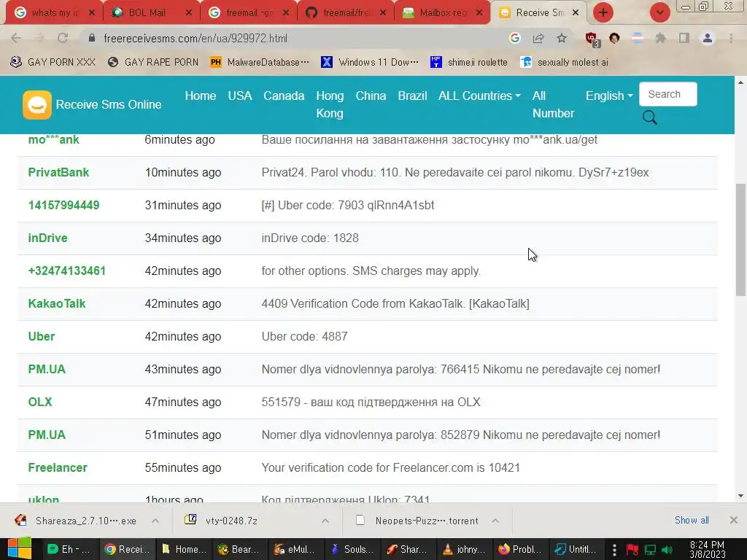747x560 pixels.
Task: Click the OLX sender name
Action: coord(40,402)
